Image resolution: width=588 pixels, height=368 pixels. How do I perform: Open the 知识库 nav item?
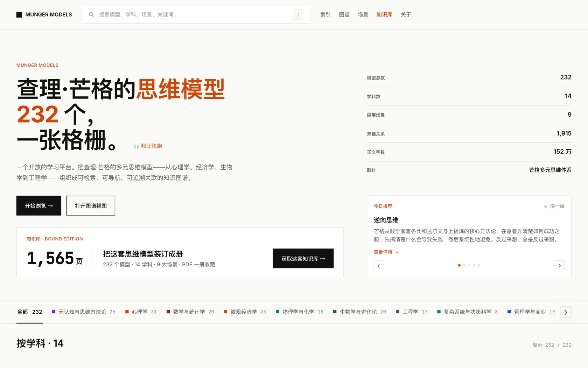pos(384,15)
